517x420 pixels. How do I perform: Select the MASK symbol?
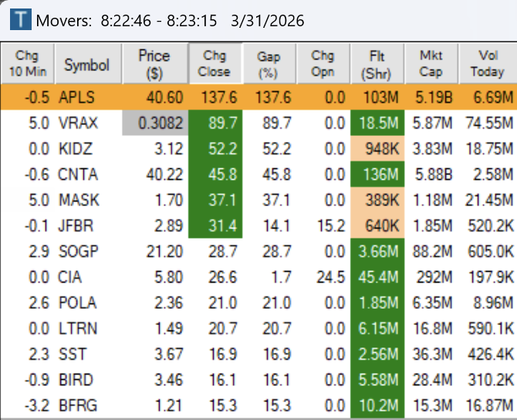(79, 200)
